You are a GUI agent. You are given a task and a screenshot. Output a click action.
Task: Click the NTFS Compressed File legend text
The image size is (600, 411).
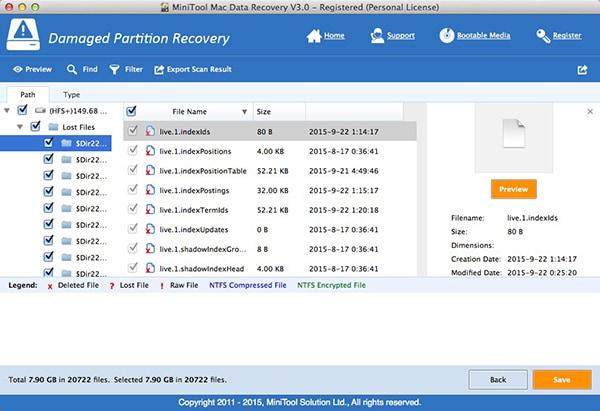[248, 285]
